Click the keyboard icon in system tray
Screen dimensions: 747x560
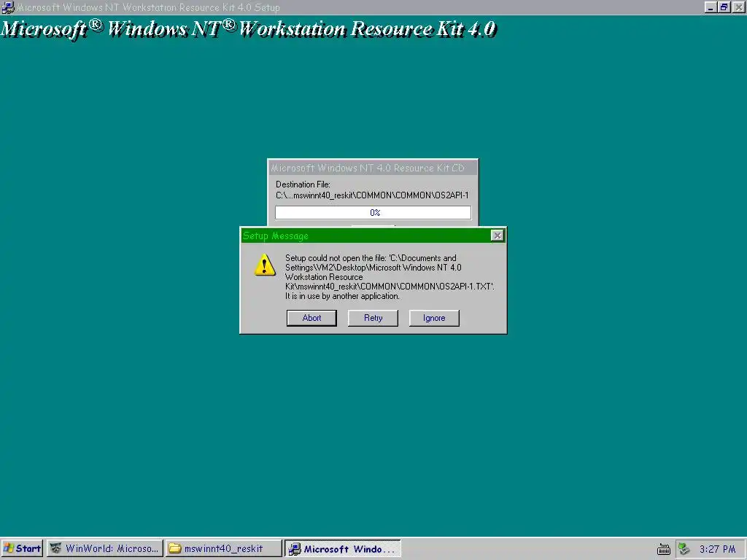664,550
